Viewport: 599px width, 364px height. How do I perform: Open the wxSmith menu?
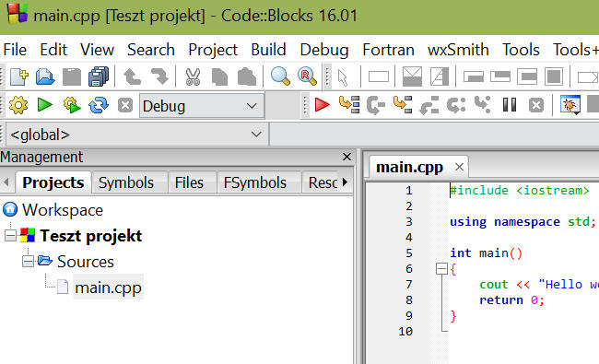(458, 50)
